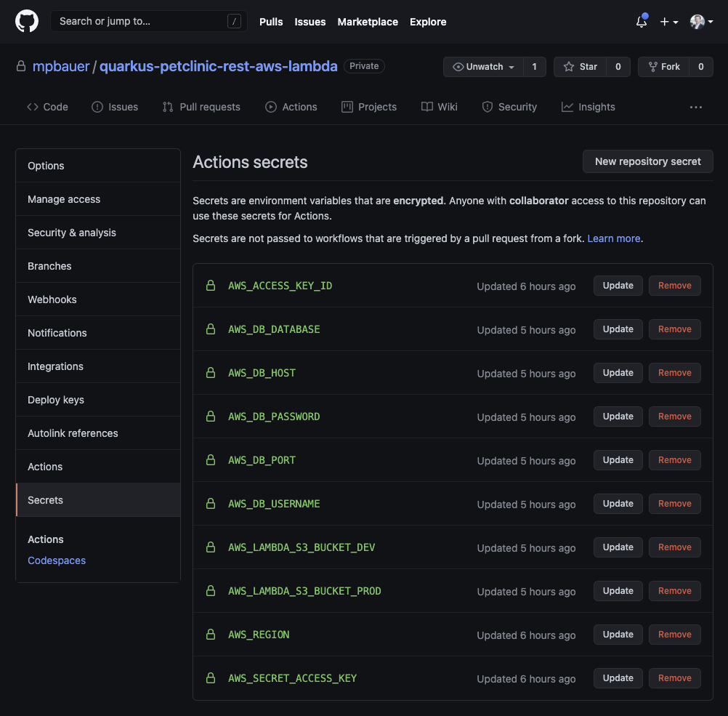
Task: Select Deploy keys in sidebar
Action: (98, 400)
